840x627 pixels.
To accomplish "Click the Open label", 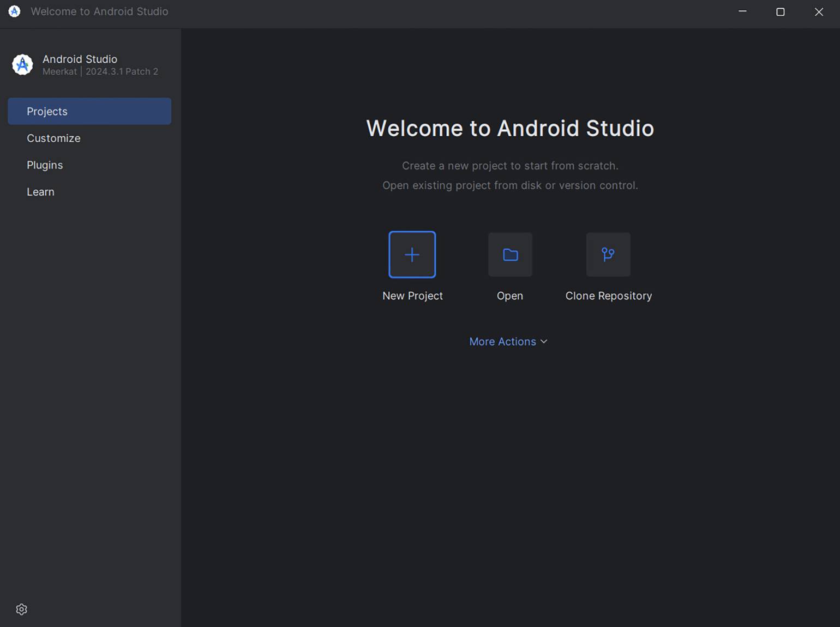I will 510,296.
